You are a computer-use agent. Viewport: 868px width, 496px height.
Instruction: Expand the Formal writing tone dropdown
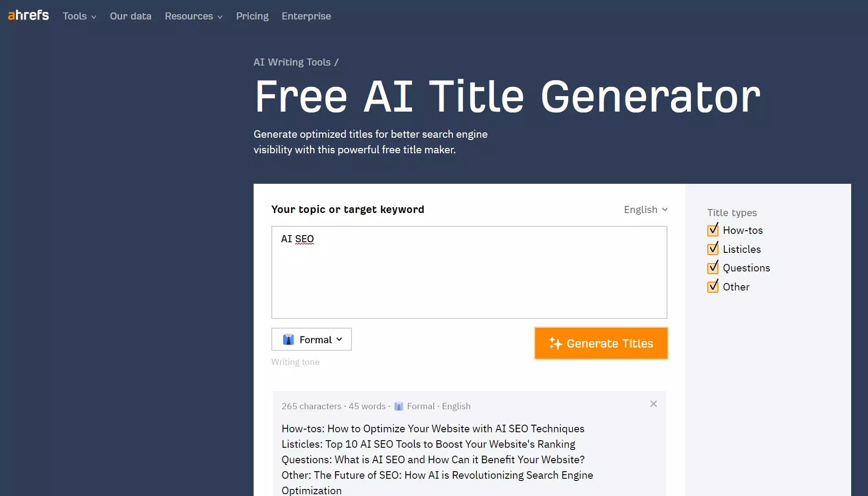coord(311,339)
